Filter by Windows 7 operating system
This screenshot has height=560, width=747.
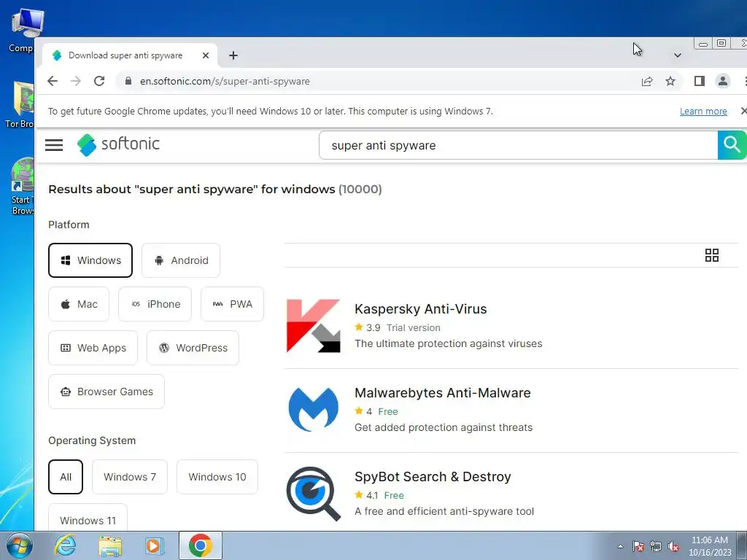tap(130, 477)
